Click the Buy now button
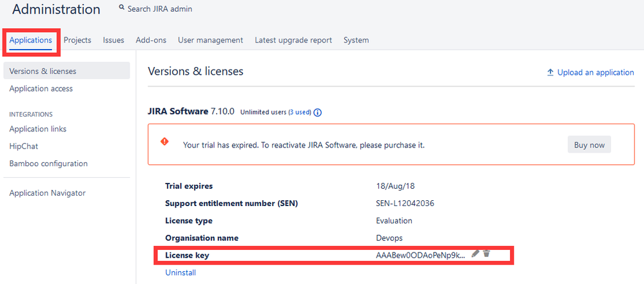 tap(589, 145)
